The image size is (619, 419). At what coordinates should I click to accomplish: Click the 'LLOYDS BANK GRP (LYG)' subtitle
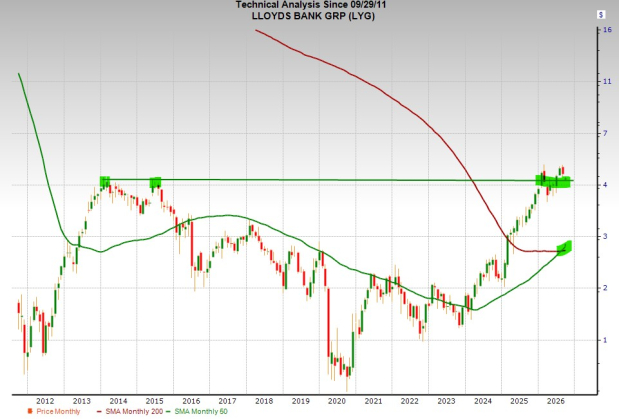click(x=313, y=16)
